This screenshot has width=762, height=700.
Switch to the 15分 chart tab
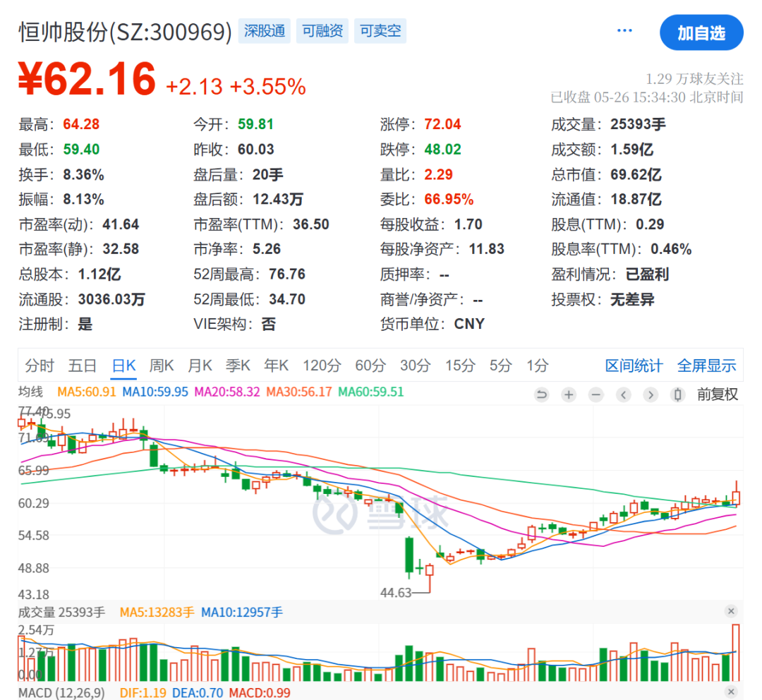(460, 366)
